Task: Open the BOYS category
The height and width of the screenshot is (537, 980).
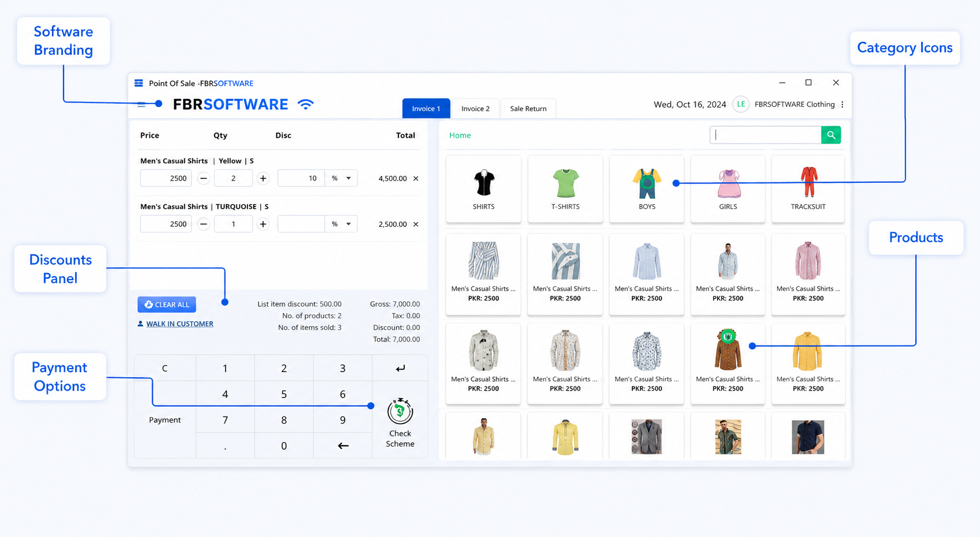Action: [646, 189]
